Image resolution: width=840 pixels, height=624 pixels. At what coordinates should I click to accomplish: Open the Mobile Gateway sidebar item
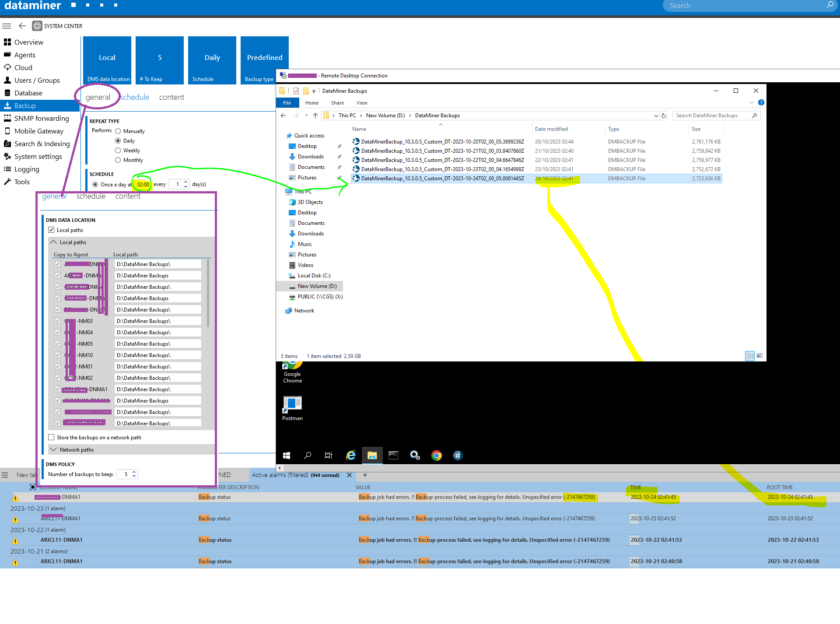click(40, 131)
